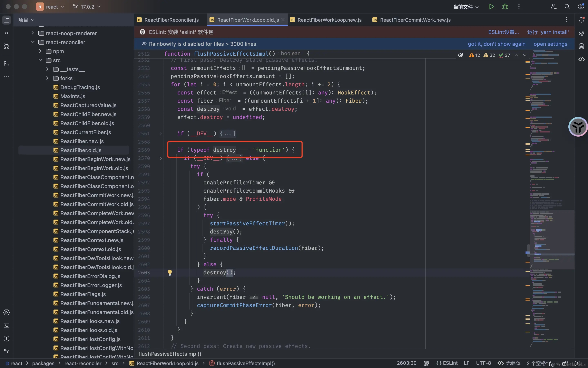The height and width of the screenshot is (368, 588).
Task: Open the Code With Me add-user icon
Action: 553,7
